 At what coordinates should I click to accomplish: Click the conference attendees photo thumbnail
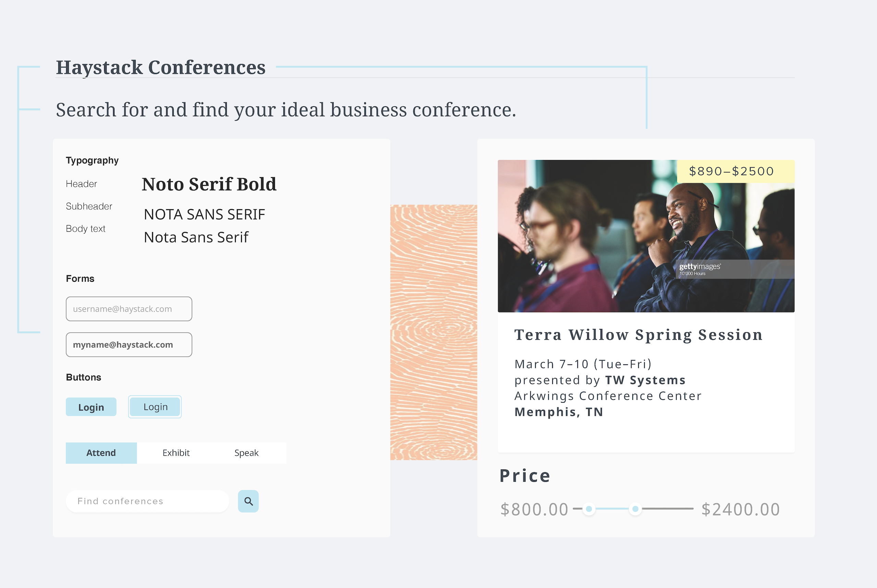(646, 236)
